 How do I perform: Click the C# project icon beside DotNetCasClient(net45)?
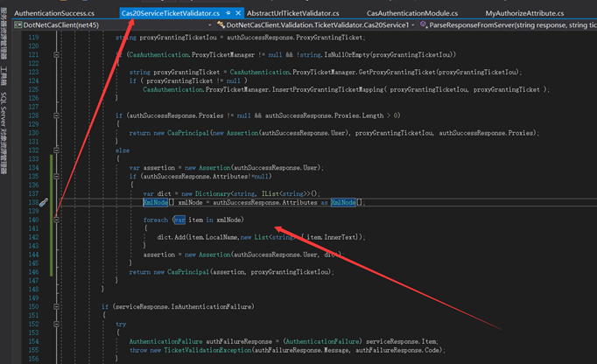tap(18, 25)
